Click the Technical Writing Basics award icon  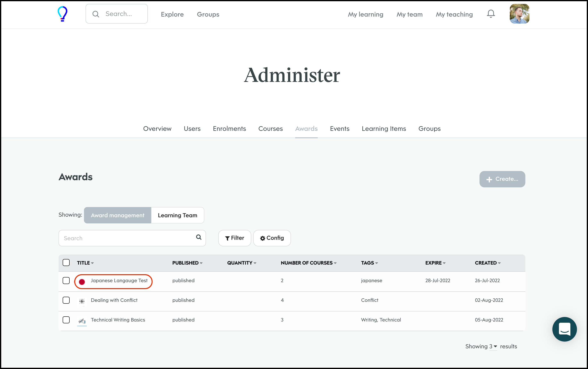click(x=82, y=321)
